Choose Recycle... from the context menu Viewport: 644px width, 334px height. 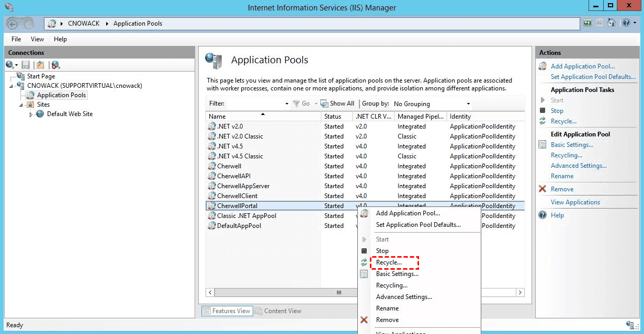pyautogui.click(x=389, y=262)
